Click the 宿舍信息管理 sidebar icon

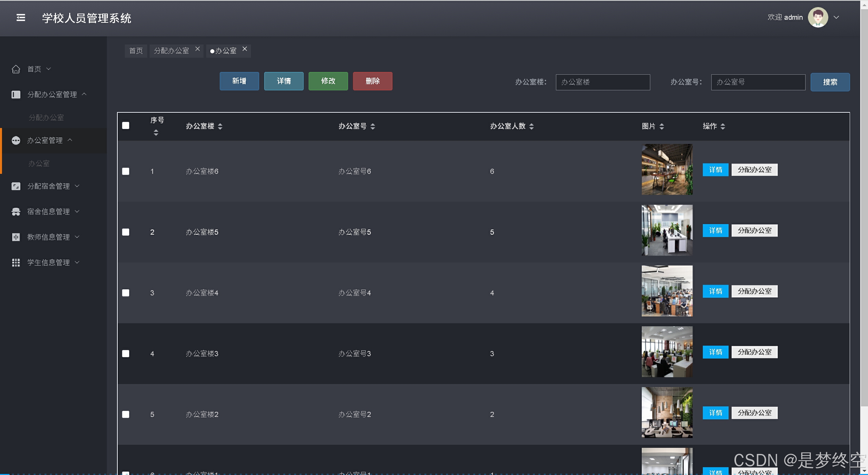[16, 212]
